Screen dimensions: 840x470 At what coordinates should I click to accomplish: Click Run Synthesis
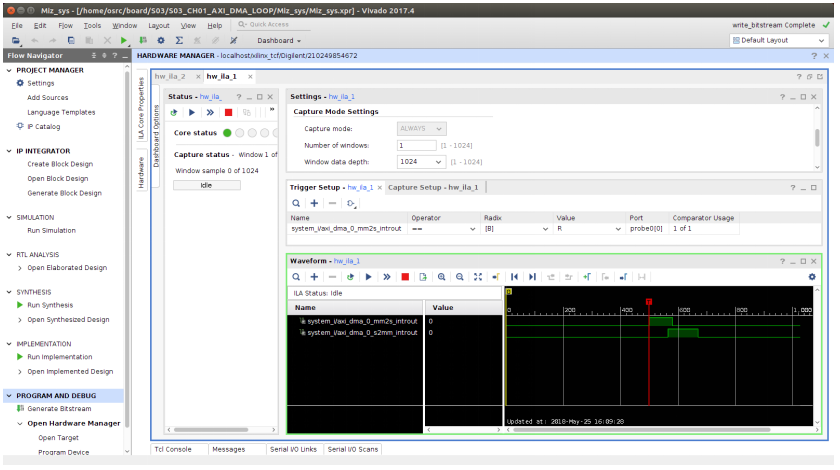(x=50, y=305)
